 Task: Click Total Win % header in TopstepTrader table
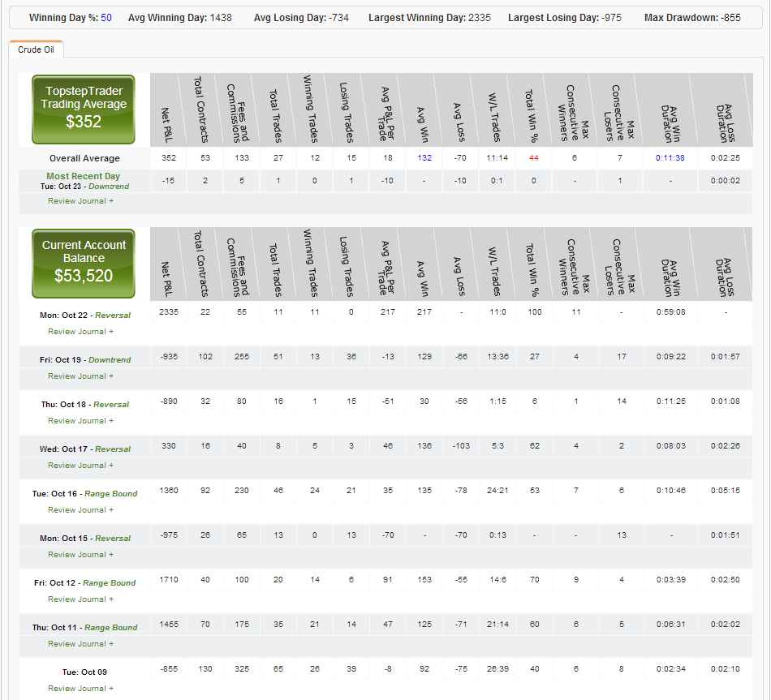pyautogui.click(x=531, y=116)
